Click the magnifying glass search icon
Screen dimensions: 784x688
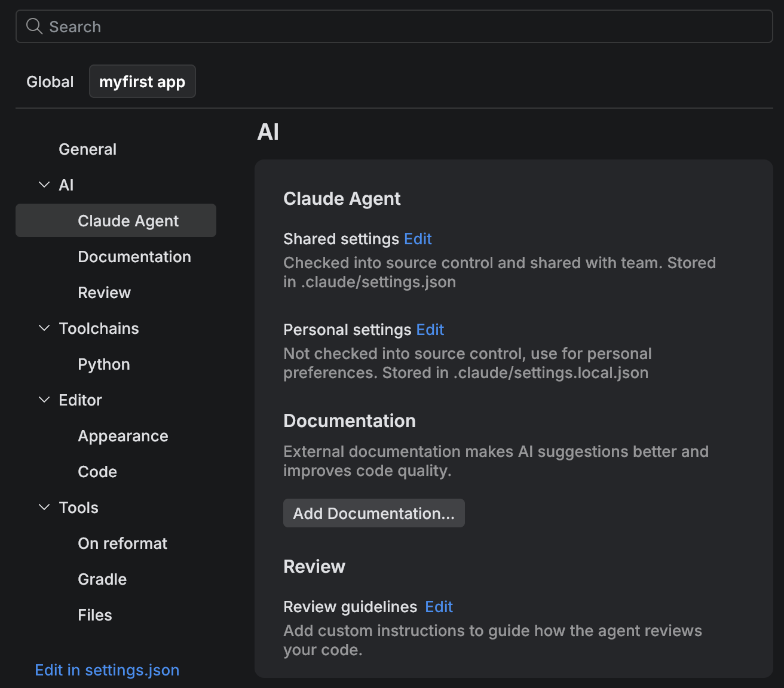pos(34,26)
